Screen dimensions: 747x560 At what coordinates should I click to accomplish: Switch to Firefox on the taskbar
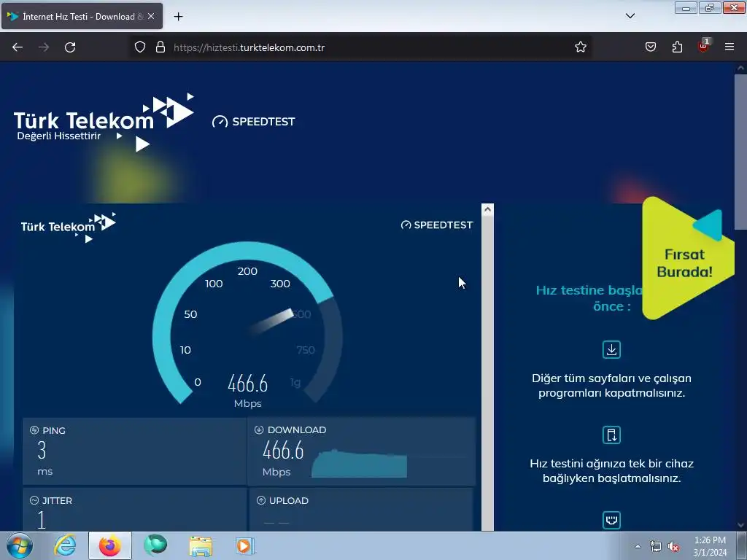coord(110,545)
